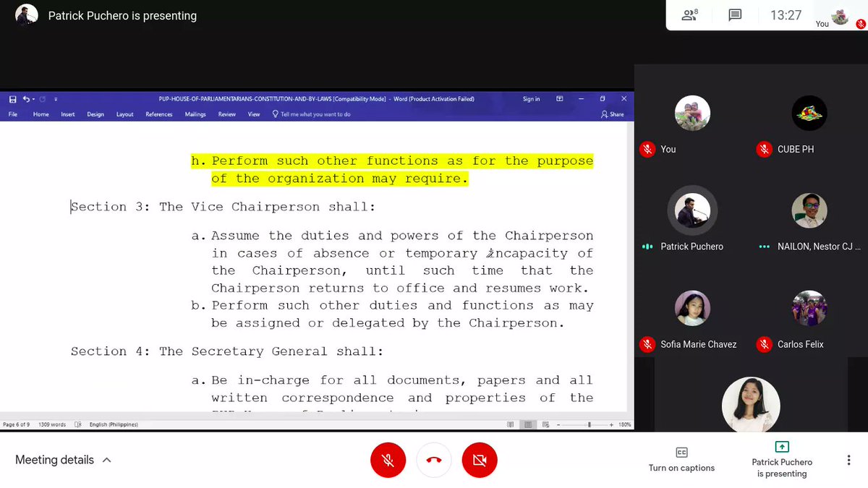The height and width of the screenshot is (488, 868).
Task: Click NAILON, Nestor CJ participant tile
Action: click(x=809, y=210)
